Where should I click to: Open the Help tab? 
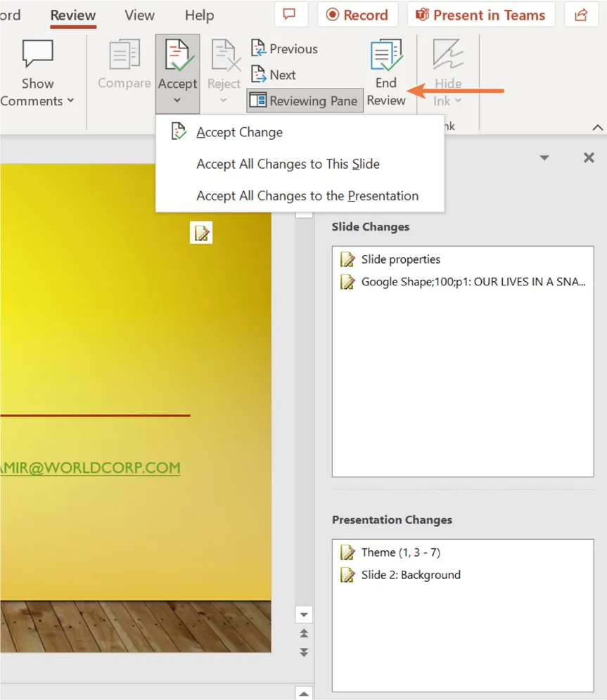pos(199,15)
